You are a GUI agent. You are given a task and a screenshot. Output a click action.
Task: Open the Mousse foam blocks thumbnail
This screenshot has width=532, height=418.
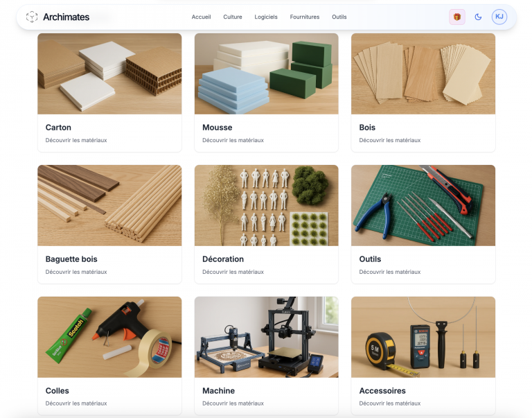(x=266, y=73)
